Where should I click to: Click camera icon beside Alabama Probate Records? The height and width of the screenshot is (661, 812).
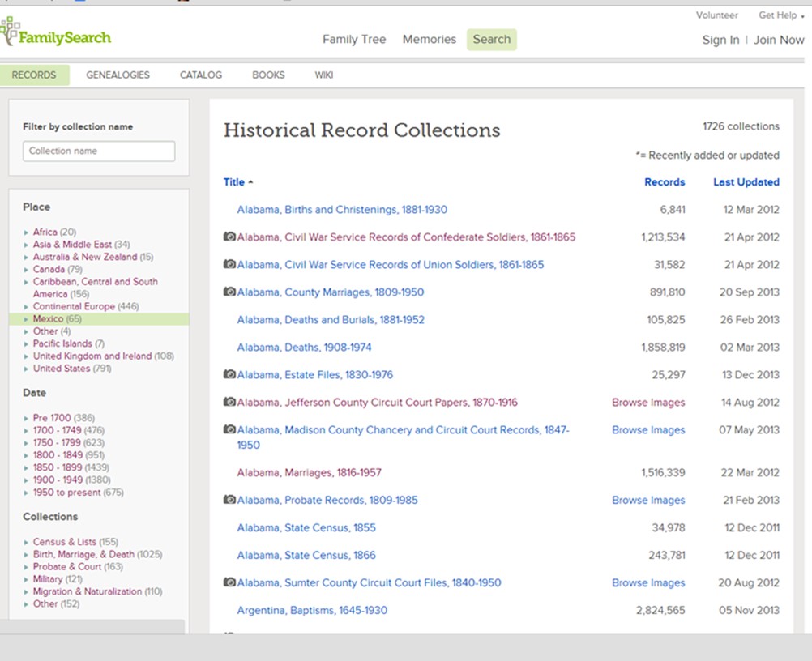(x=229, y=500)
